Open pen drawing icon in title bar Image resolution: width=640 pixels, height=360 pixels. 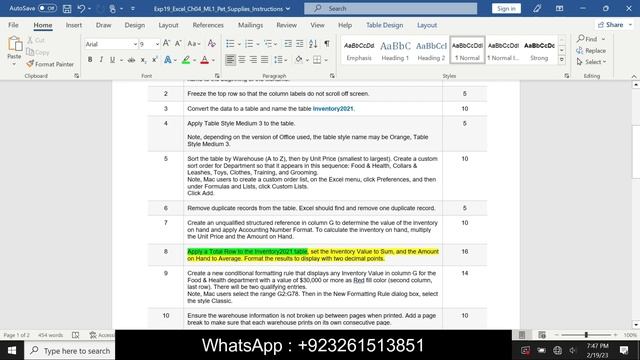pos(537,9)
